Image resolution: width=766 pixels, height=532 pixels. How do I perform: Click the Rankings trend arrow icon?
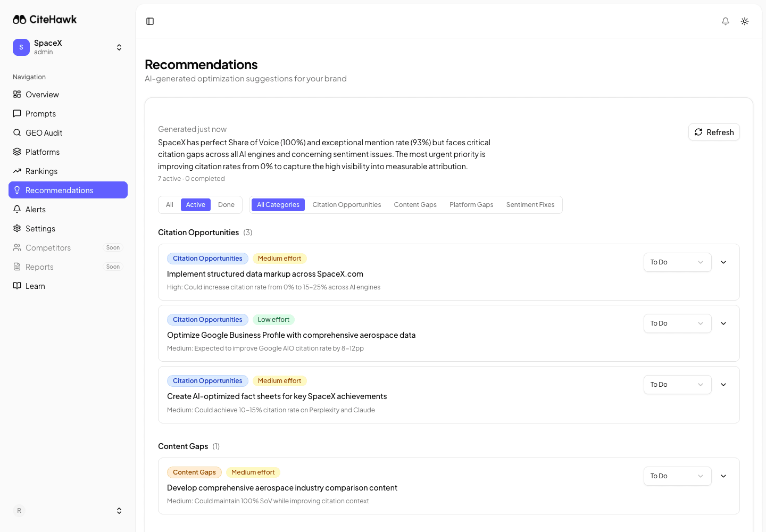click(x=17, y=171)
